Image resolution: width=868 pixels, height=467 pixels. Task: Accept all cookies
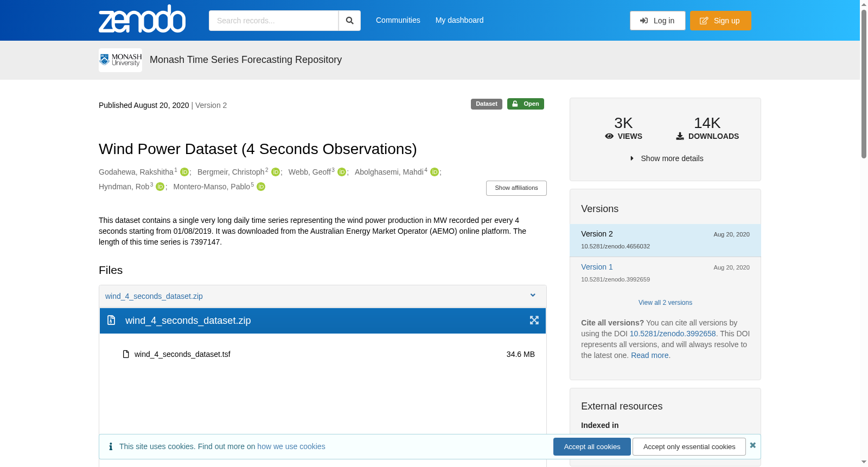coord(592,447)
